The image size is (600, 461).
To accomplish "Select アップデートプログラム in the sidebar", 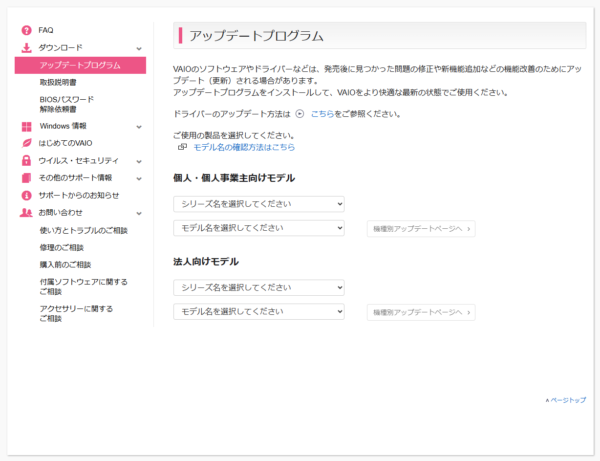I will coord(80,65).
